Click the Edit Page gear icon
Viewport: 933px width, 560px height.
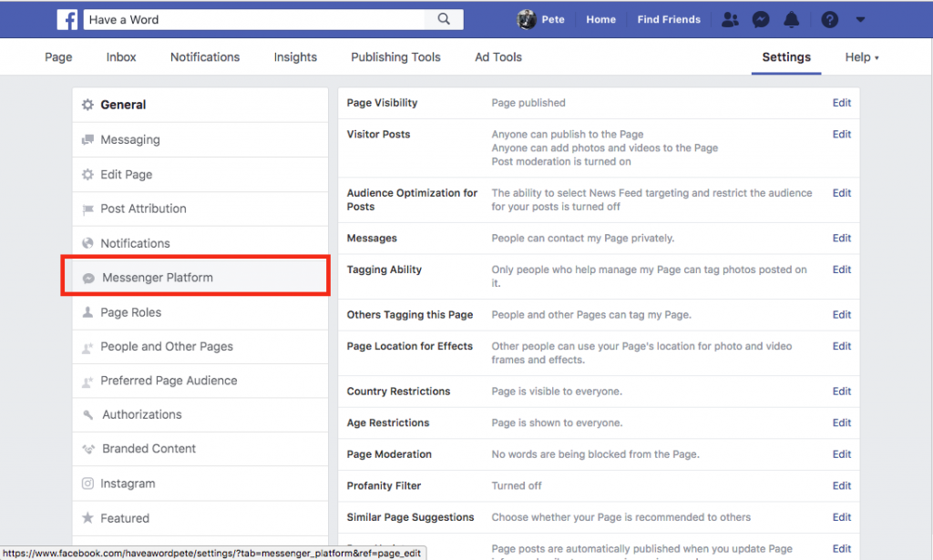(87, 174)
